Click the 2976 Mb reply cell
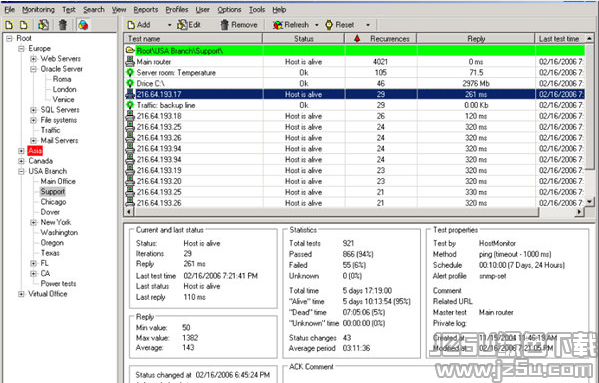 coord(476,83)
